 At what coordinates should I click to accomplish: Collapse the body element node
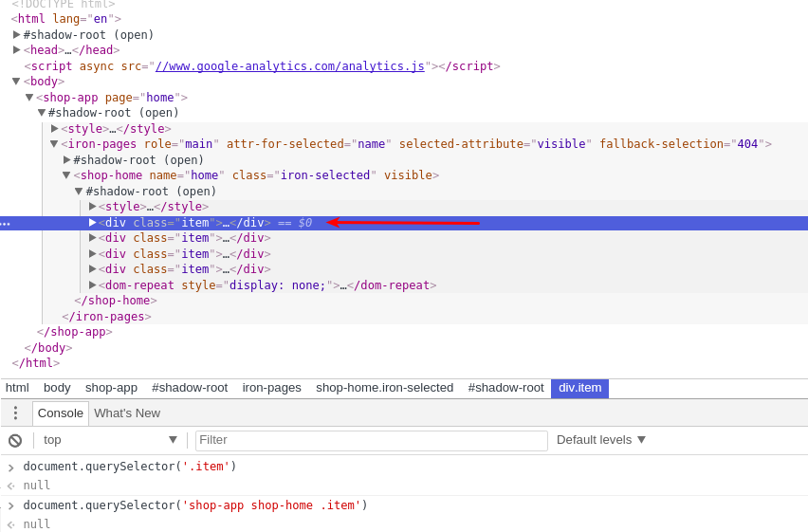[16, 82]
